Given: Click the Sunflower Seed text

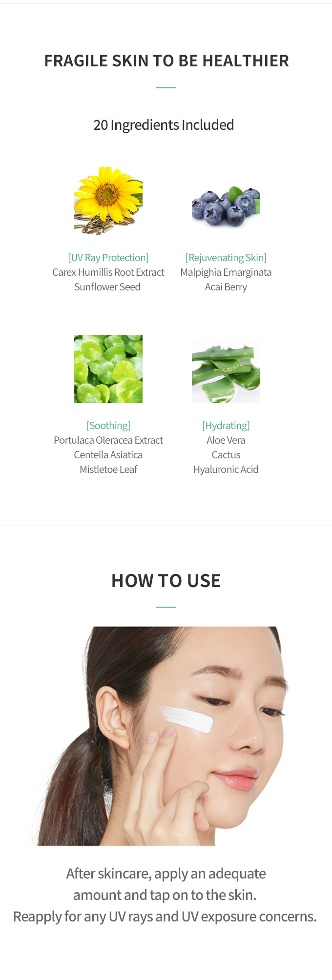Looking at the screenshot, I should tap(107, 287).
